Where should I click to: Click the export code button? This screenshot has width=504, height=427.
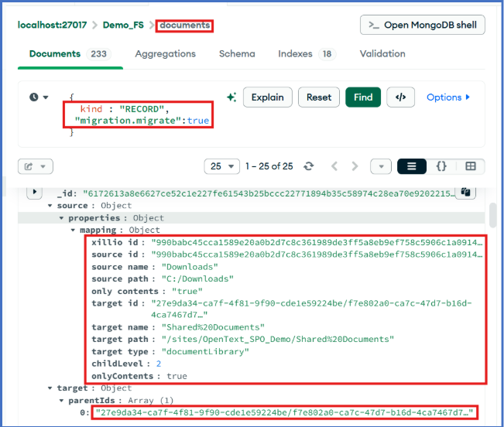point(400,97)
